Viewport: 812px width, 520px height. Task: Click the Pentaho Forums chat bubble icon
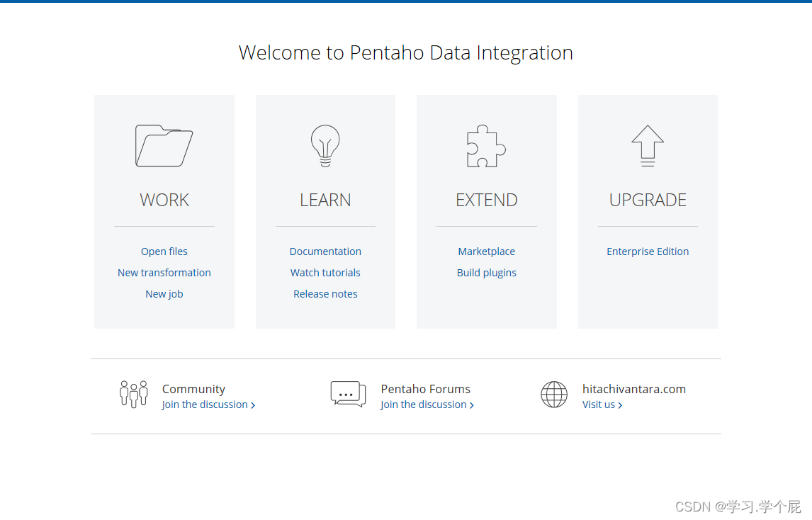click(x=348, y=394)
